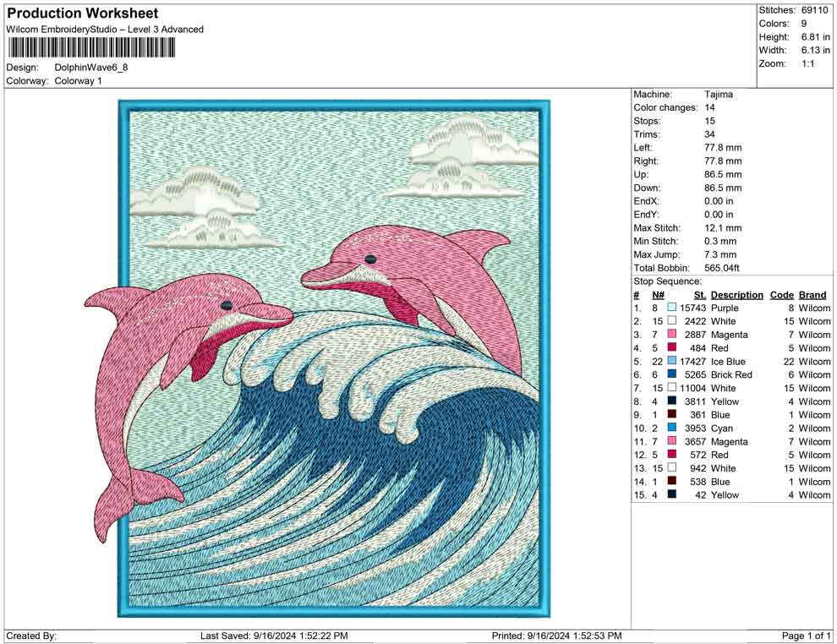Click the St. column header
Viewport: 837px width, 644px height.
pos(698,294)
